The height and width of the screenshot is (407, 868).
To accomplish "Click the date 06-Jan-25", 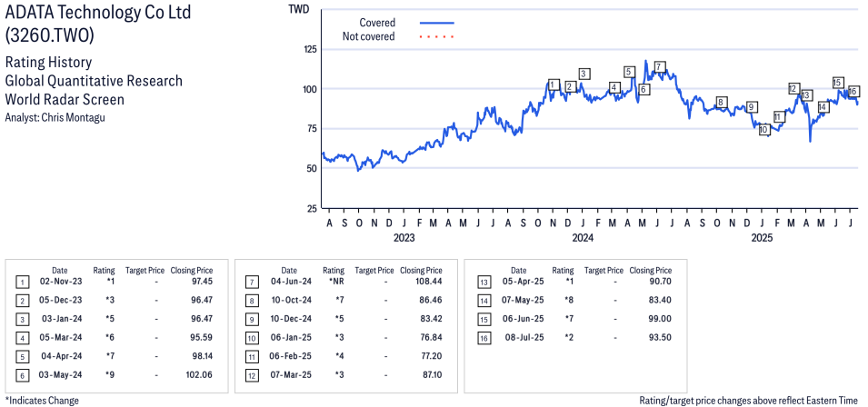I will tap(290, 337).
